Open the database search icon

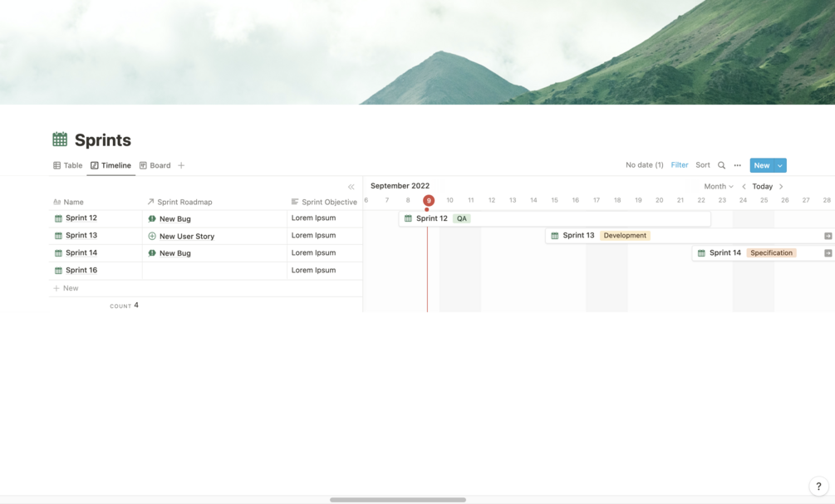click(721, 165)
